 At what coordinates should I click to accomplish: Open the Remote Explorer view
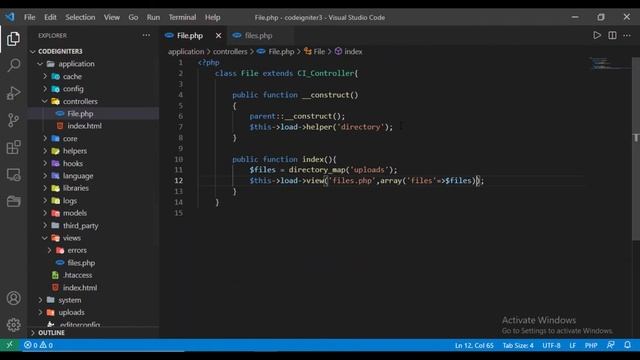pyautogui.click(x=13, y=175)
